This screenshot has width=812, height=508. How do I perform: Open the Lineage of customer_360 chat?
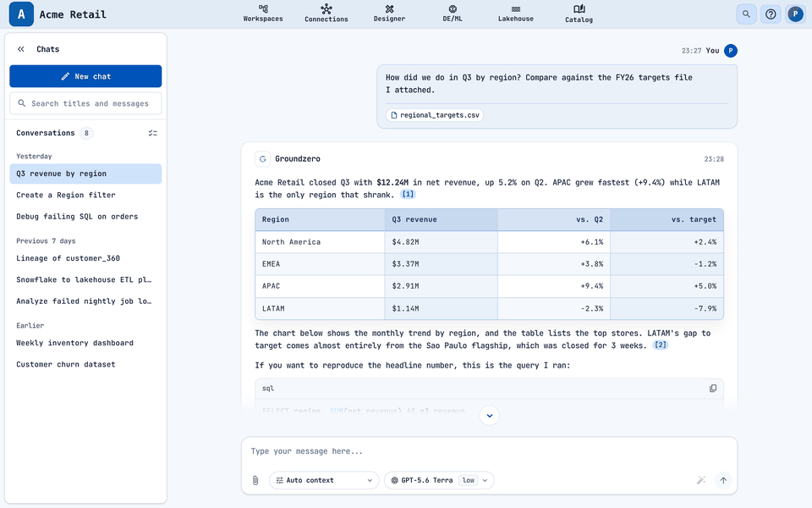tap(85, 258)
